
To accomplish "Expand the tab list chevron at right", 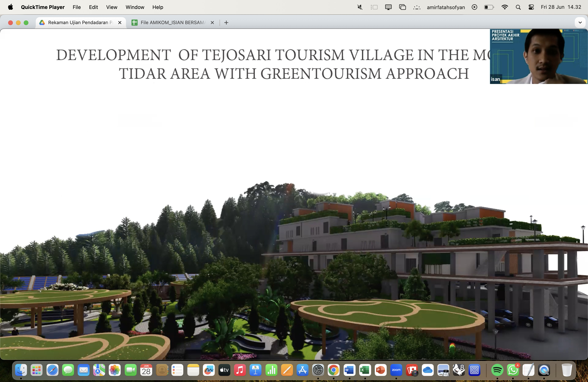I will (580, 23).
